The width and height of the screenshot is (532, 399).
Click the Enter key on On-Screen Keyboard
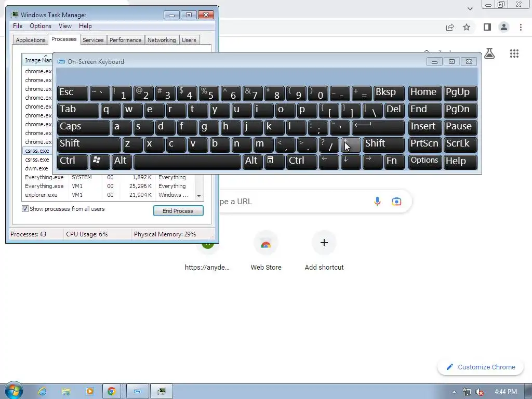pyautogui.click(x=378, y=128)
